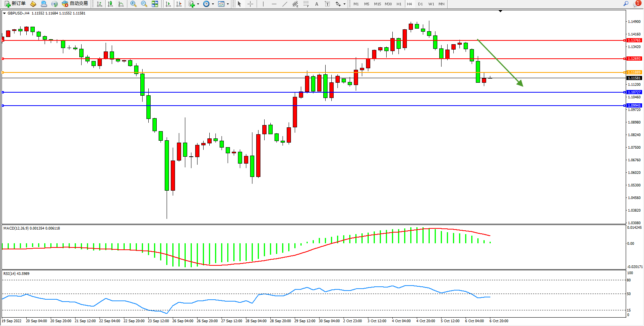The width and height of the screenshot is (644, 326).
Task: Expand the periodicity clock dropdown
Action: point(213,4)
